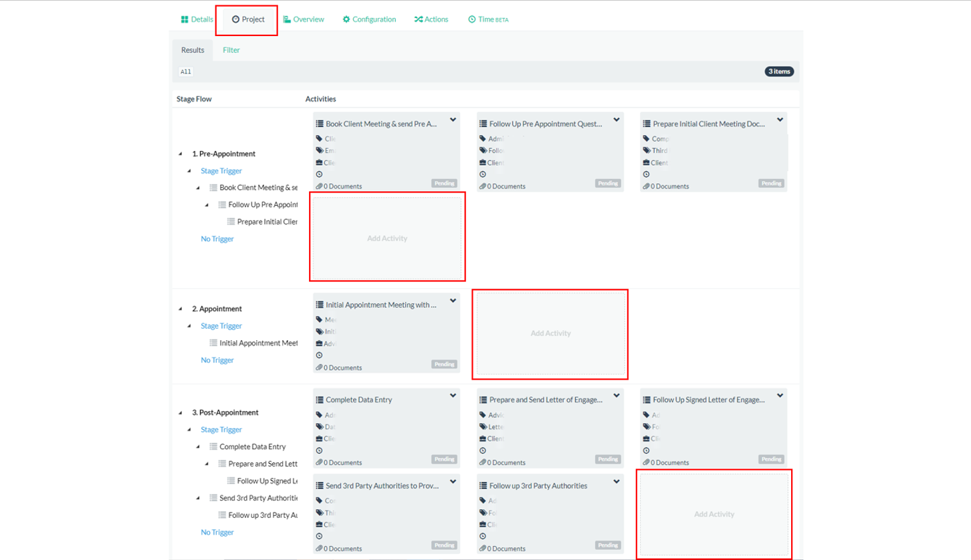Click list icon on Complete Data Entry card

319,400
